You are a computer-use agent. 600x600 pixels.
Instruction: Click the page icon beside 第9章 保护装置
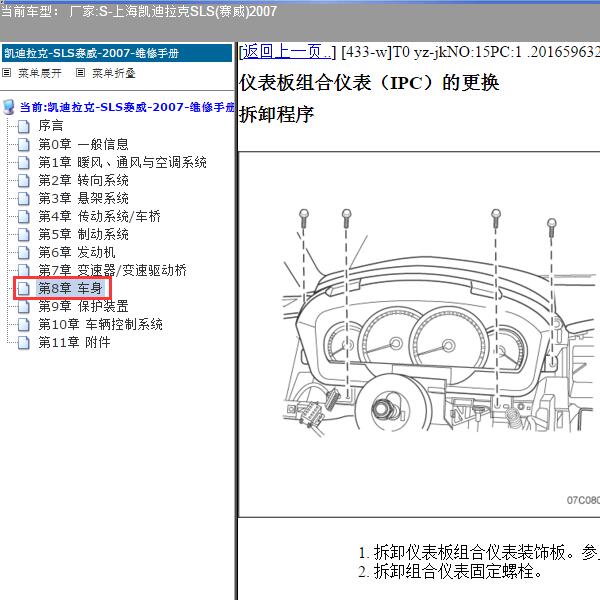point(24,307)
